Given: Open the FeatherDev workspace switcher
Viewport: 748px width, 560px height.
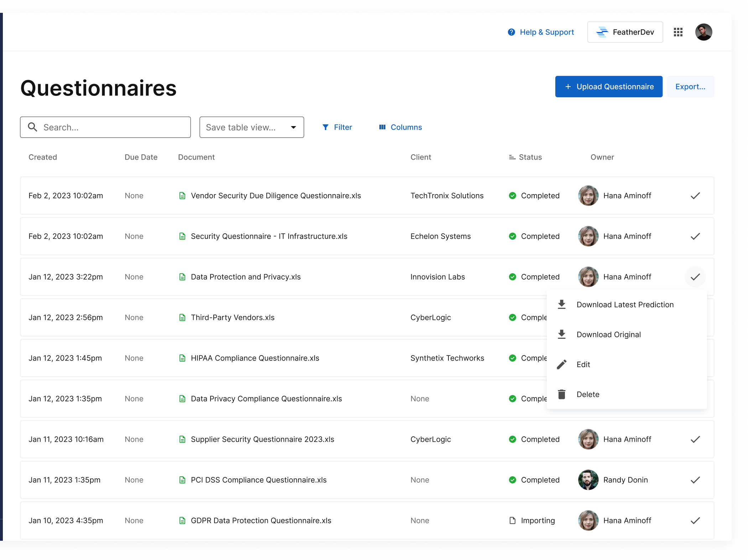Looking at the screenshot, I should (625, 32).
